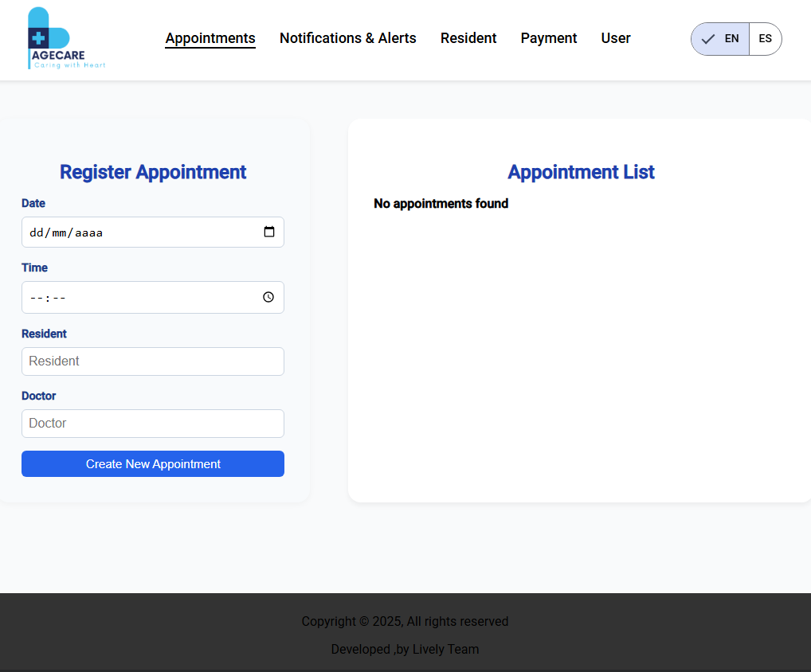This screenshot has height=672, width=811.
Task: Open the Appointments menu item
Action: pos(210,38)
